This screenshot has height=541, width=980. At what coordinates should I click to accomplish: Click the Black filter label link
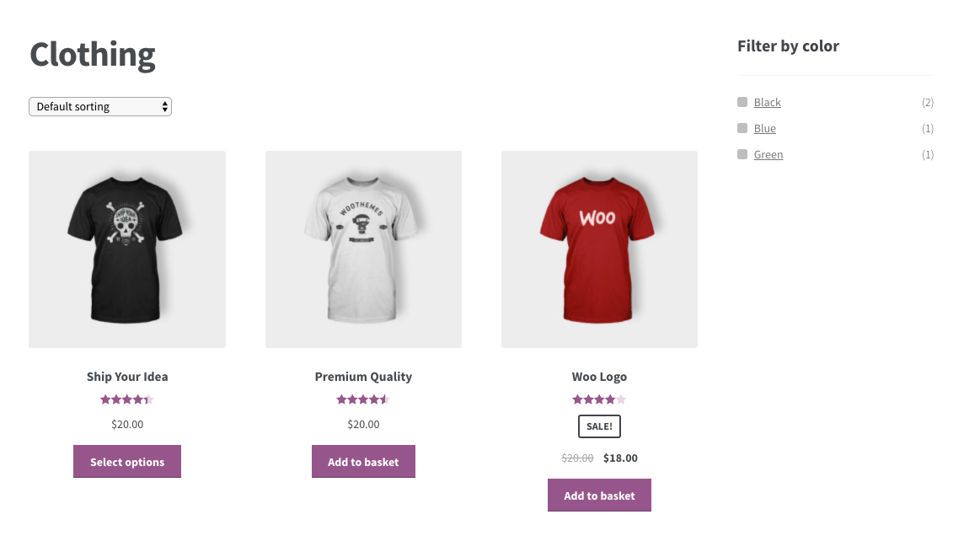767,101
